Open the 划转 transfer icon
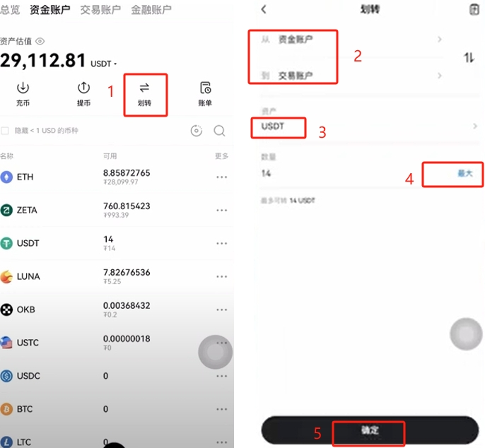 [x=144, y=88]
